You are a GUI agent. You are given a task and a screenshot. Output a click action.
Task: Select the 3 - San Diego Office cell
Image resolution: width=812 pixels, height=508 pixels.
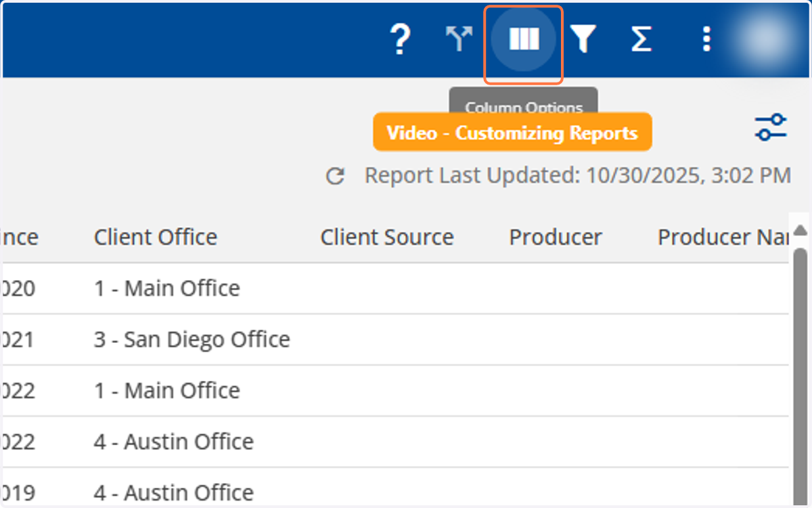click(x=192, y=339)
